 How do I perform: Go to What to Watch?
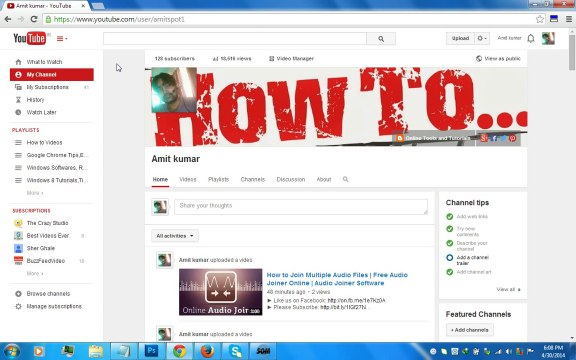pos(44,62)
